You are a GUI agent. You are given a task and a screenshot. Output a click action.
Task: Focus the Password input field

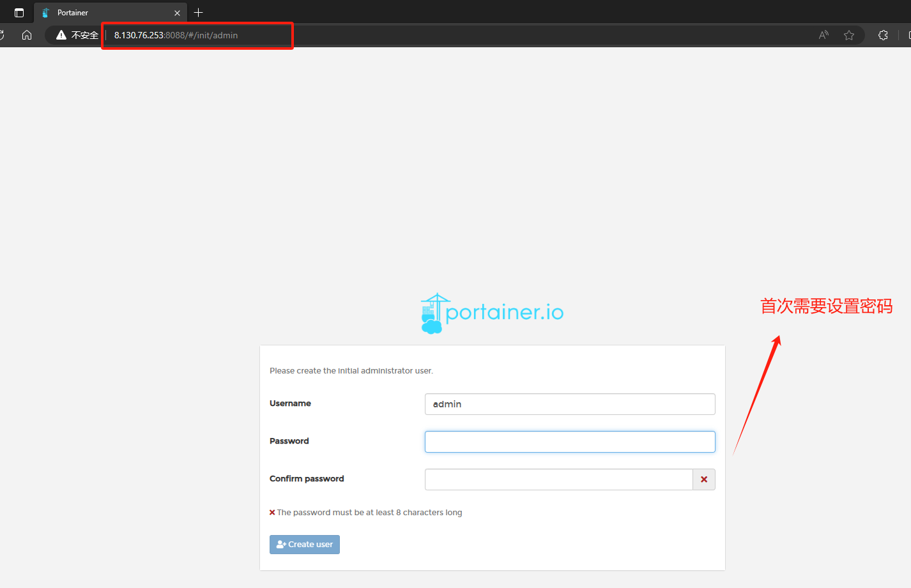pyautogui.click(x=570, y=442)
